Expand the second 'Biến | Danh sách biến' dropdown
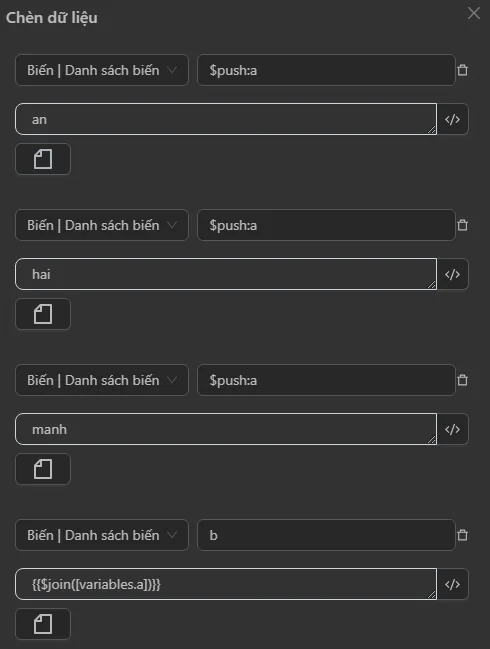The height and width of the screenshot is (649, 490). pyautogui.click(x=102, y=225)
